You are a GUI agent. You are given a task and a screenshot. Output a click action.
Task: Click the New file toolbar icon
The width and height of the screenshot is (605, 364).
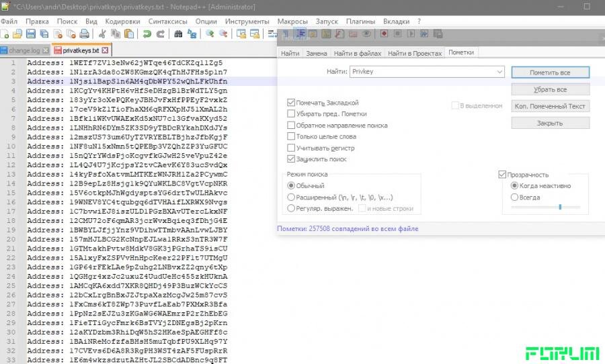5,34
